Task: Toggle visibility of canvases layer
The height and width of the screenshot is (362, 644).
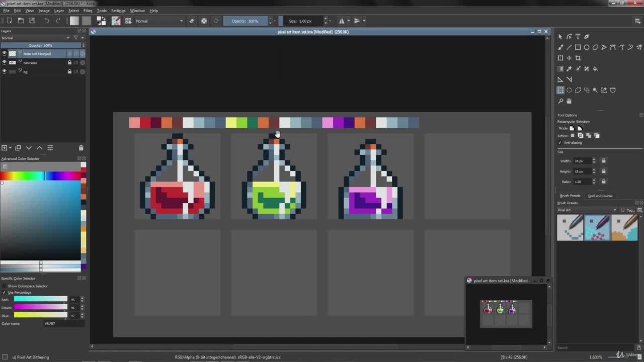Action: [x=4, y=62]
